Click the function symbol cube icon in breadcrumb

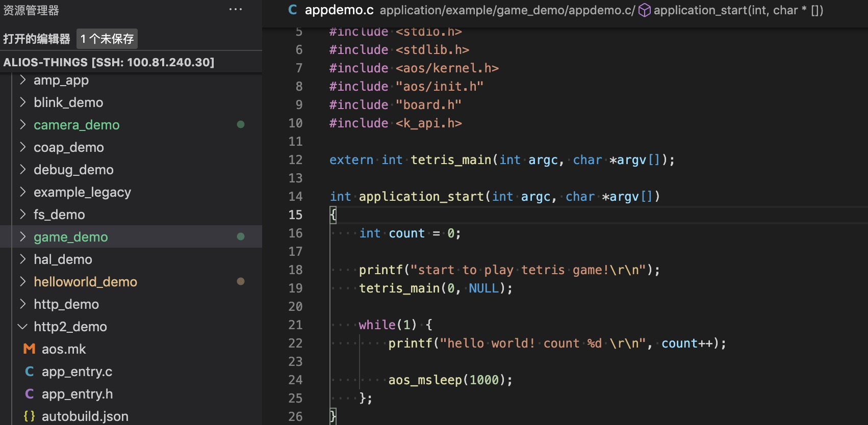click(x=645, y=10)
